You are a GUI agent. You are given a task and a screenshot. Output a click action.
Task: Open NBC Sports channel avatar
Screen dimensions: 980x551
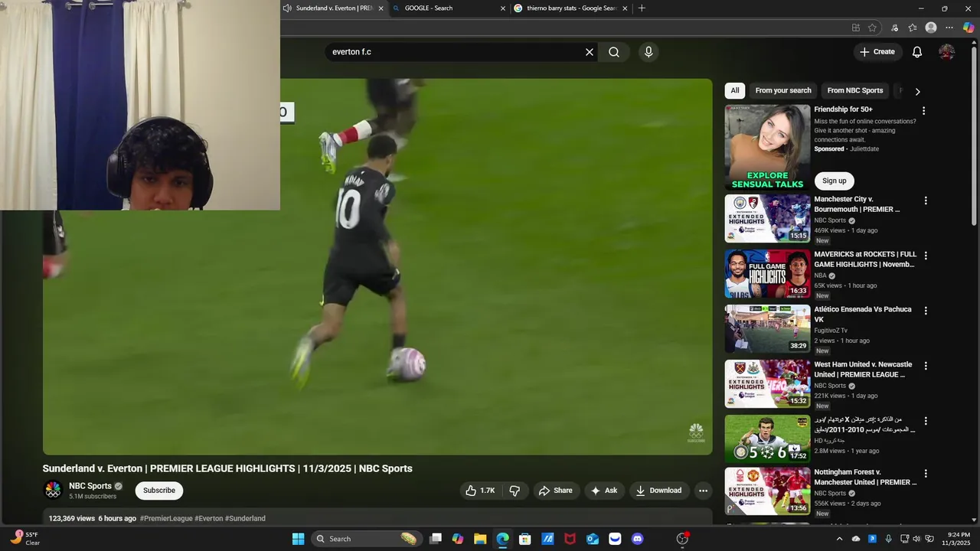tap(53, 490)
